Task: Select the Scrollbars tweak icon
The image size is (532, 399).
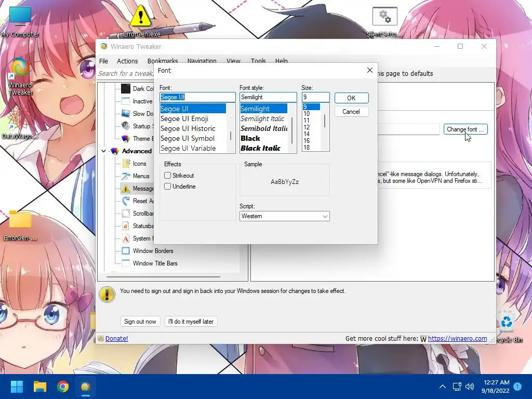Action: (x=126, y=214)
